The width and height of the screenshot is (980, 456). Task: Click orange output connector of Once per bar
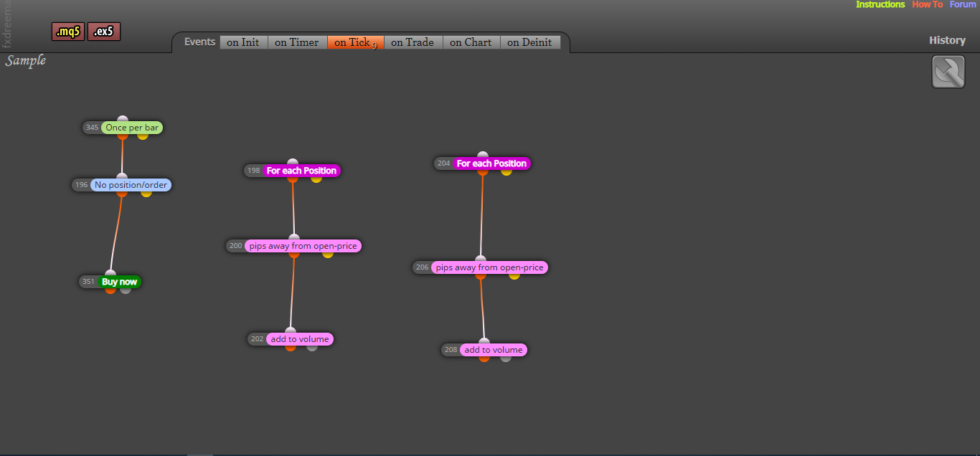tap(123, 135)
